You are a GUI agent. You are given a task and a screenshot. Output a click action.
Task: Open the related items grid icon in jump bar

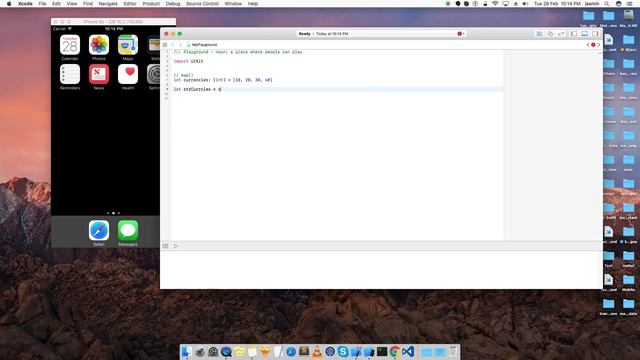[x=165, y=44]
